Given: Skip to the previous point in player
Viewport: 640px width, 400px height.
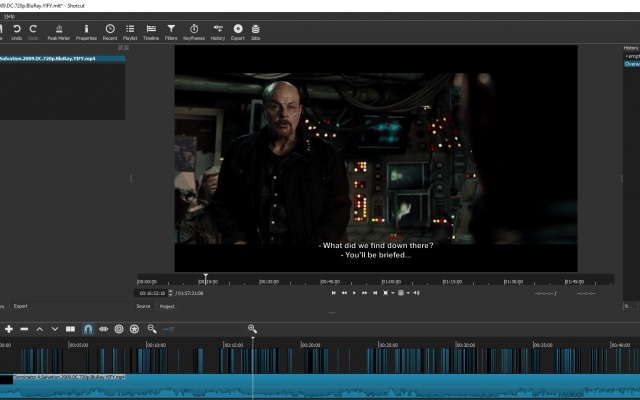Looking at the screenshot, I should click(333, 293).
